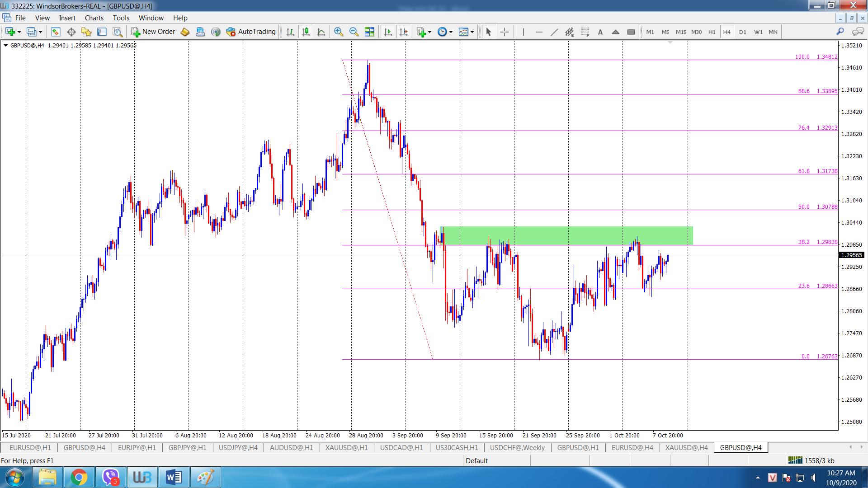Image resolution: width=868 pixels, height=488 pixels.
Task: Switch to candlestick chart display
Action: click(x=306, y=32)
